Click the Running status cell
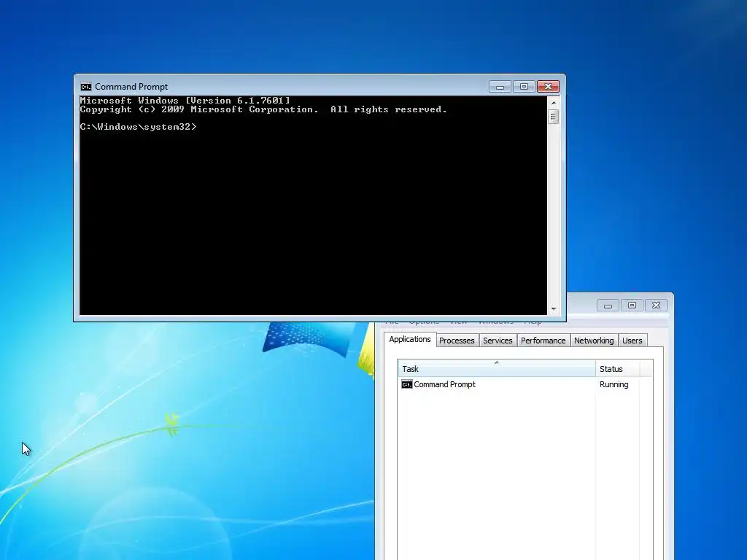The image size is (747, 560). (x=614, y=384)
